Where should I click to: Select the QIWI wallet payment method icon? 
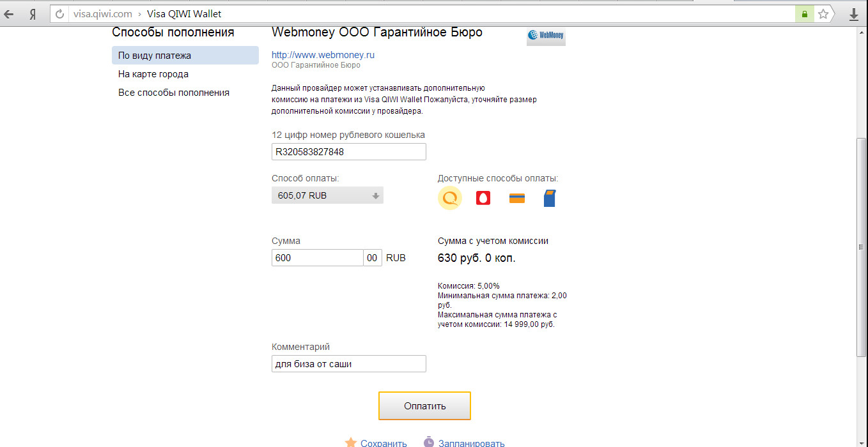pyautogui.click(x=449, y=198)
